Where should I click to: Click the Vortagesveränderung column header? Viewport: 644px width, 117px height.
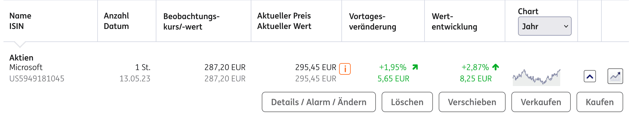click(372, 21)
